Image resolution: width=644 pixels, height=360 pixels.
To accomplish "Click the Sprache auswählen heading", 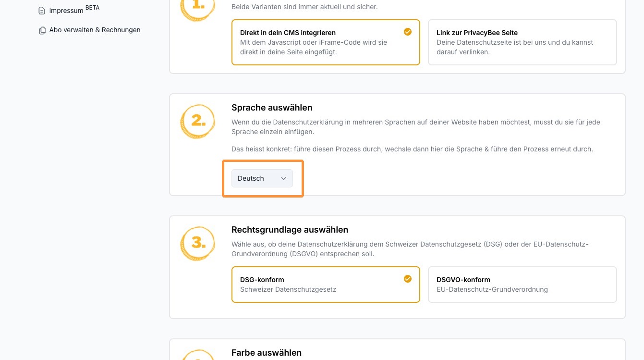I will (272, 108).
